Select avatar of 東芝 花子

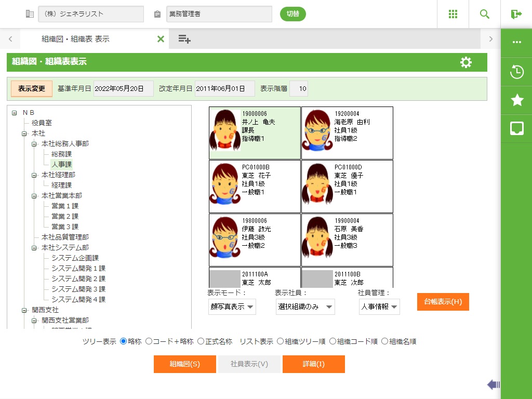point(225,183)
